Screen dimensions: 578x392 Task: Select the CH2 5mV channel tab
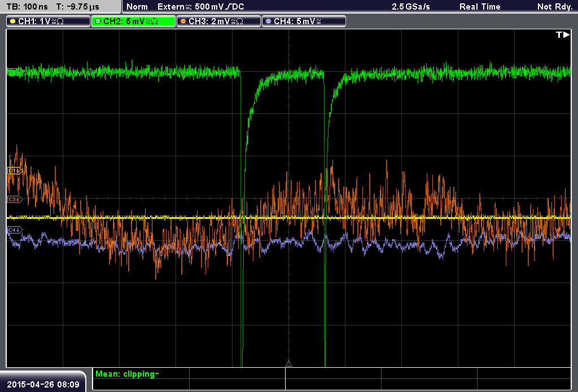point(133,21)
